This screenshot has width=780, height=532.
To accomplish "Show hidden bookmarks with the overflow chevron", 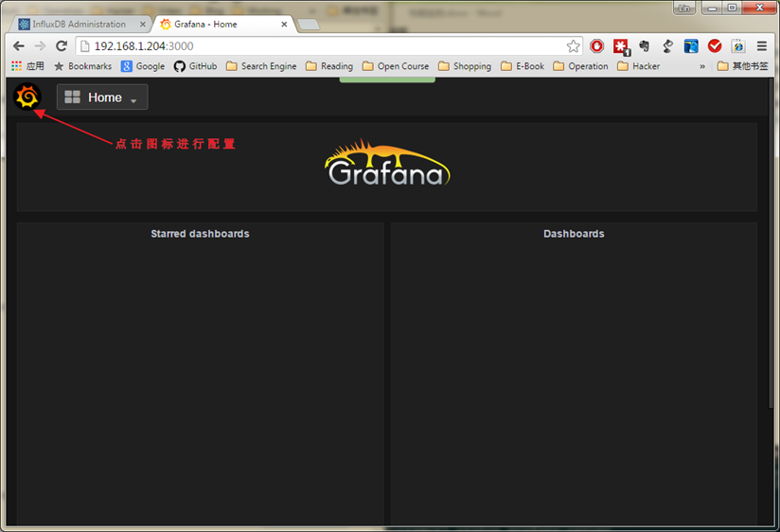I will click(x=702, y=66).
